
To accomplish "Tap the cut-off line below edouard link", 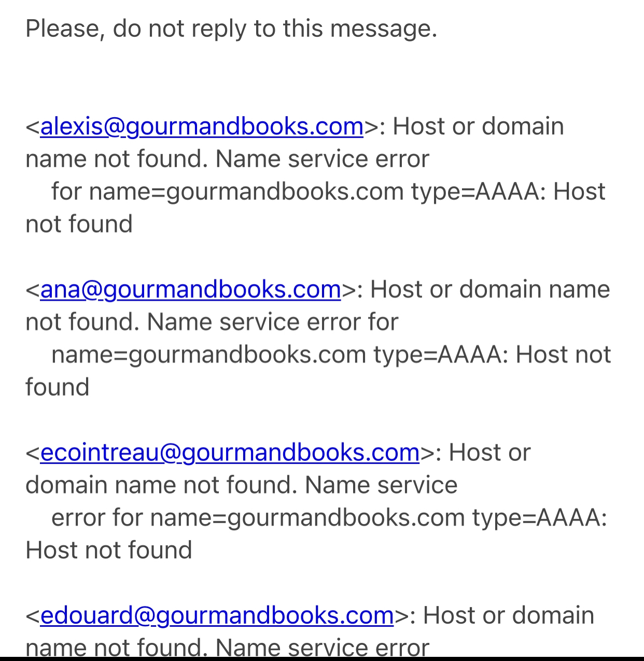I will pos(227,647).
